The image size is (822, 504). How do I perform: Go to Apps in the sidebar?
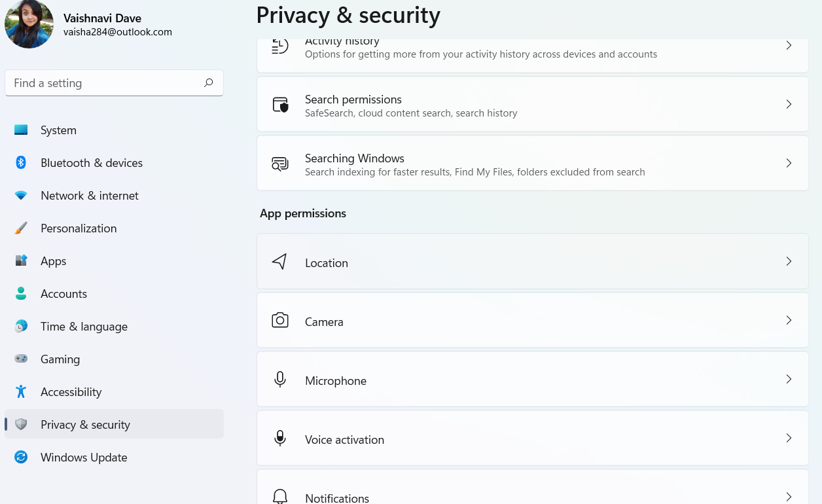point(53,261)
